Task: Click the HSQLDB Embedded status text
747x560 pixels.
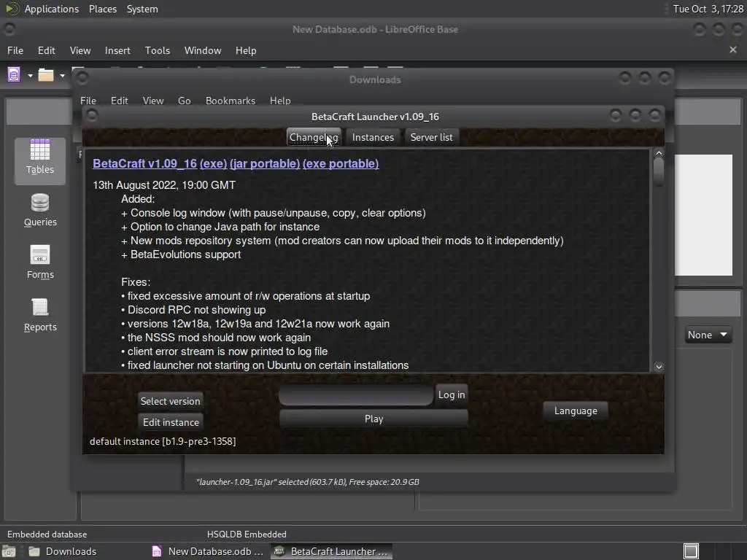Action: [x=247, y=534]
